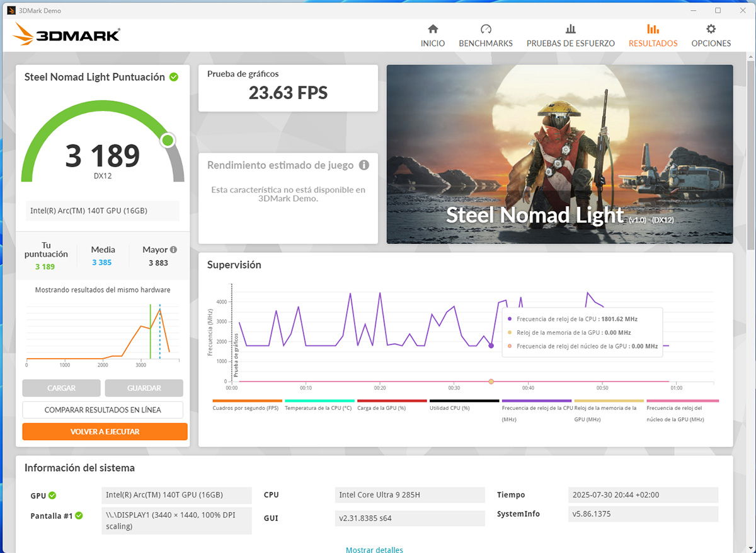Image resolution: width=756 pixels, height=553 pixels.
Task: Click green check icon next to GPU
Action: click(x=52, y=496)
